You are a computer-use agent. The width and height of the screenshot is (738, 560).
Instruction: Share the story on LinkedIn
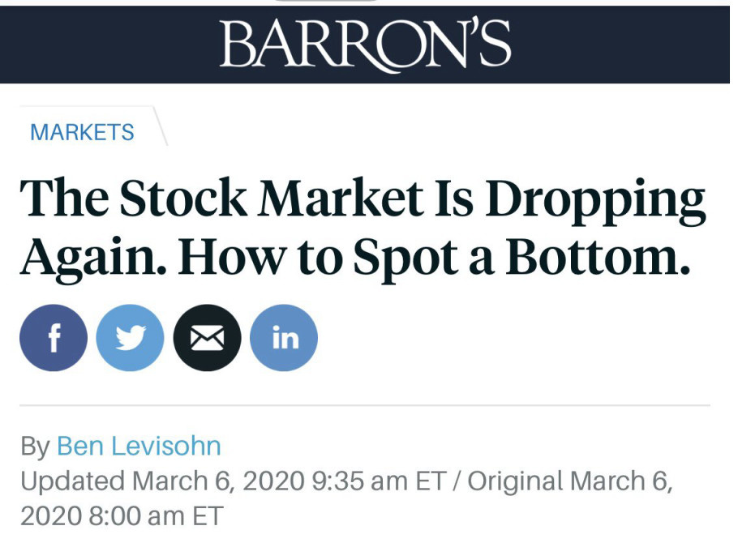284,338
